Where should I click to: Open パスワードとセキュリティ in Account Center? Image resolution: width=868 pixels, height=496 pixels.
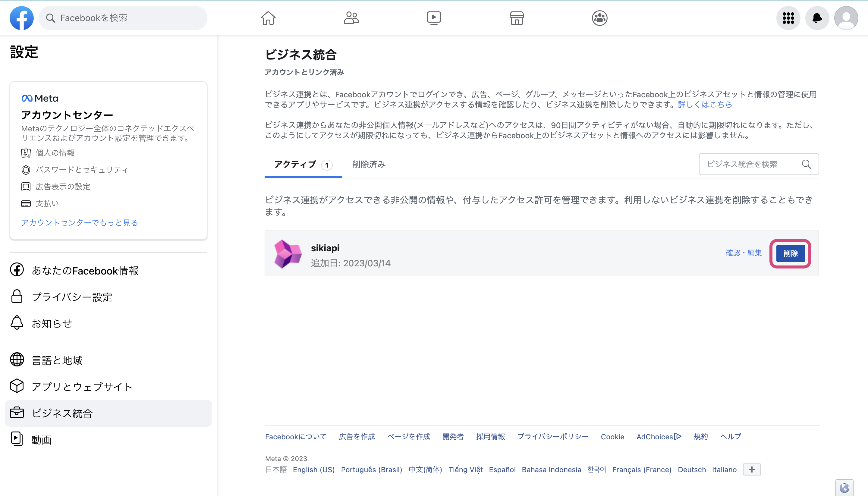(x=75, y=170)
